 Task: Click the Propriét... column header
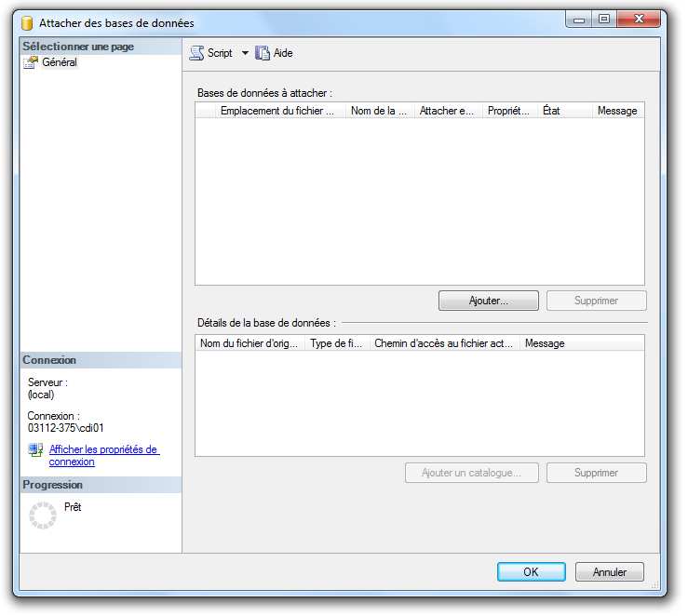[x=509, y=111]
